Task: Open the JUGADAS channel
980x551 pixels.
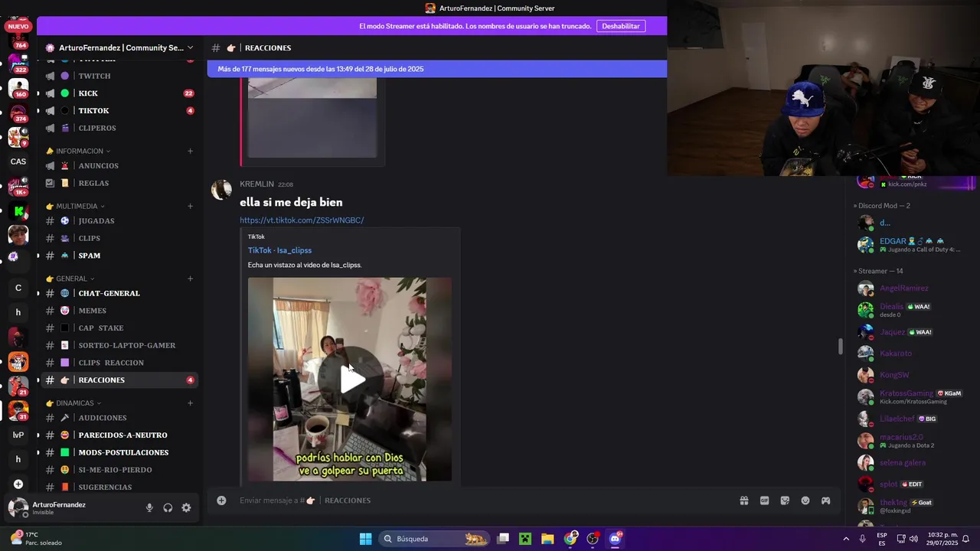Action: pos(119,221)
